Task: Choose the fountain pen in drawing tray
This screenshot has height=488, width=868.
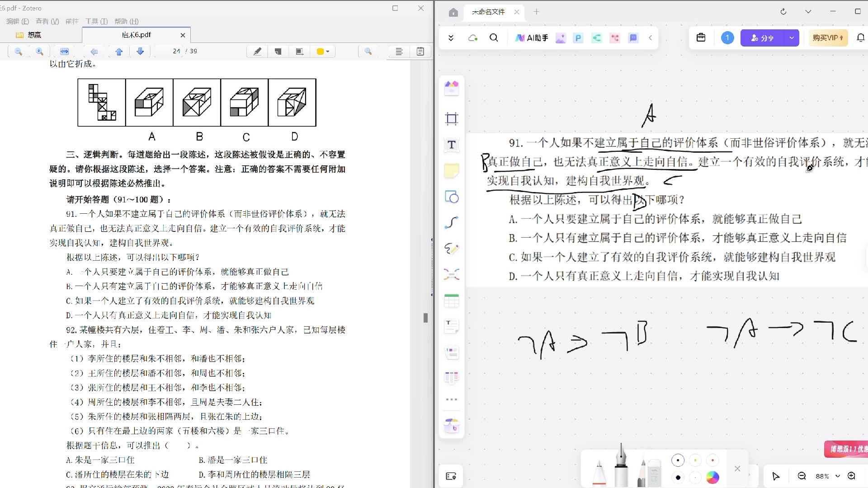Action: point(621,465)
